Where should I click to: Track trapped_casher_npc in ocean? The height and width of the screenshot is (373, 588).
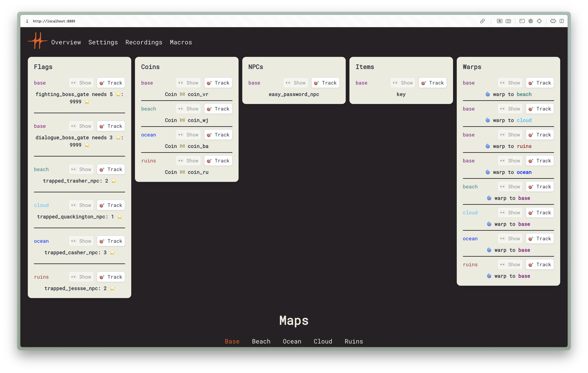(111, 241)
